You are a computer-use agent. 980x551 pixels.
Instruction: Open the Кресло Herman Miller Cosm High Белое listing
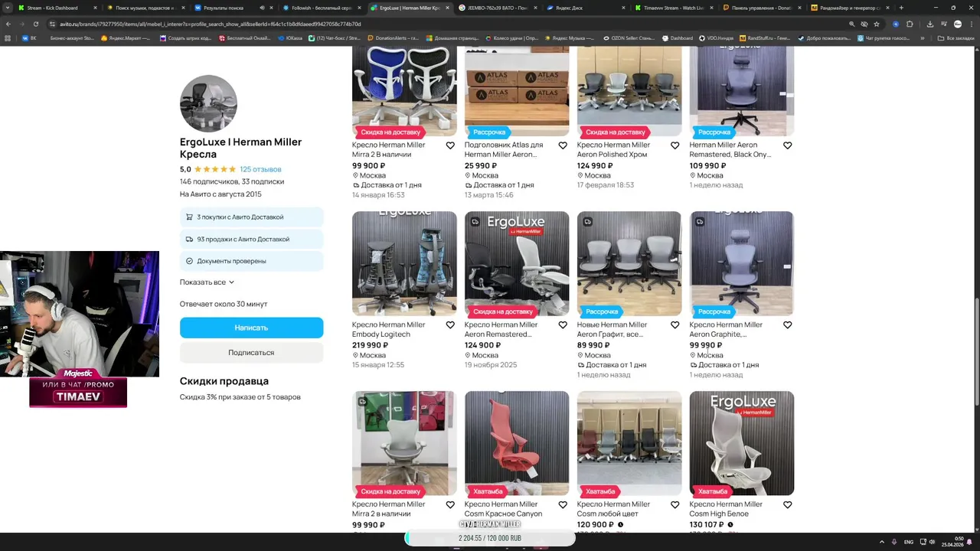tap(725, 509)
